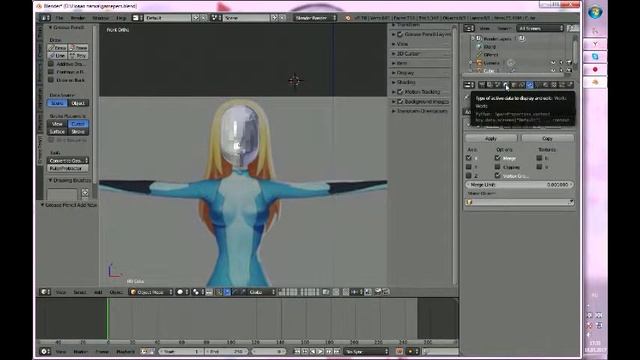
Task: Collapse the Grease Pencil panel
Action: pos(50,27)
